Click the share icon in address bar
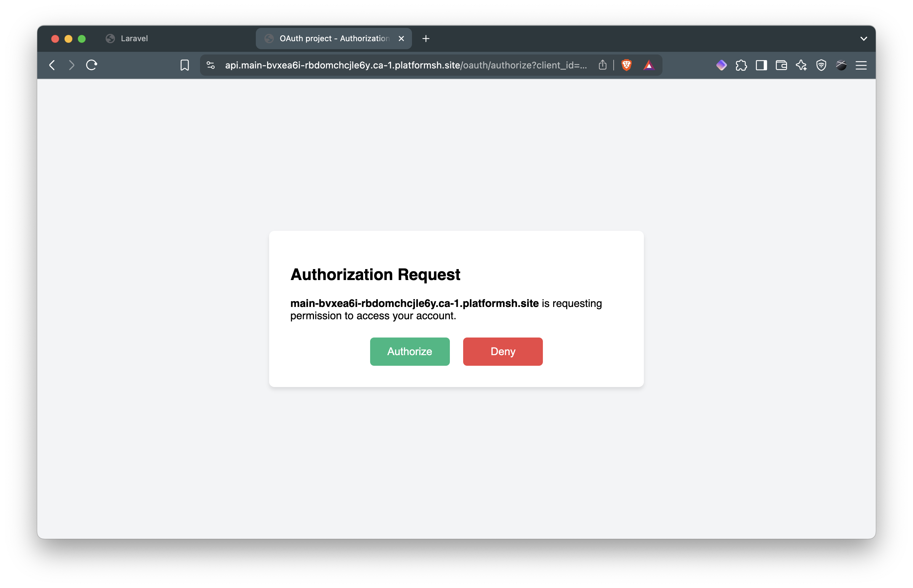 click(603, 65)
